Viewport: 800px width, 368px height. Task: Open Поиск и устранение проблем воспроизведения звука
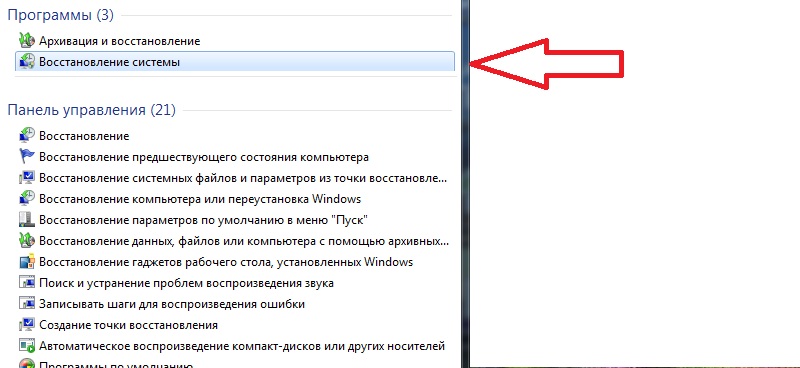point(186,283)
